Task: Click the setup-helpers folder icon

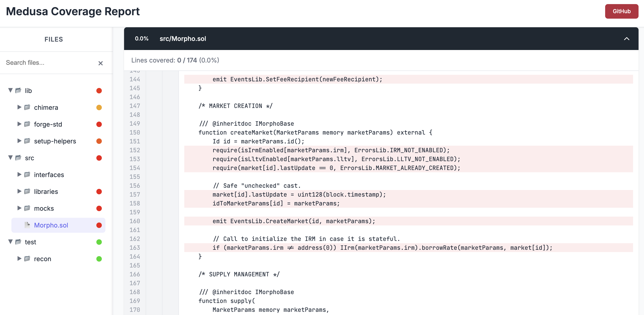Action: (27, 141)
